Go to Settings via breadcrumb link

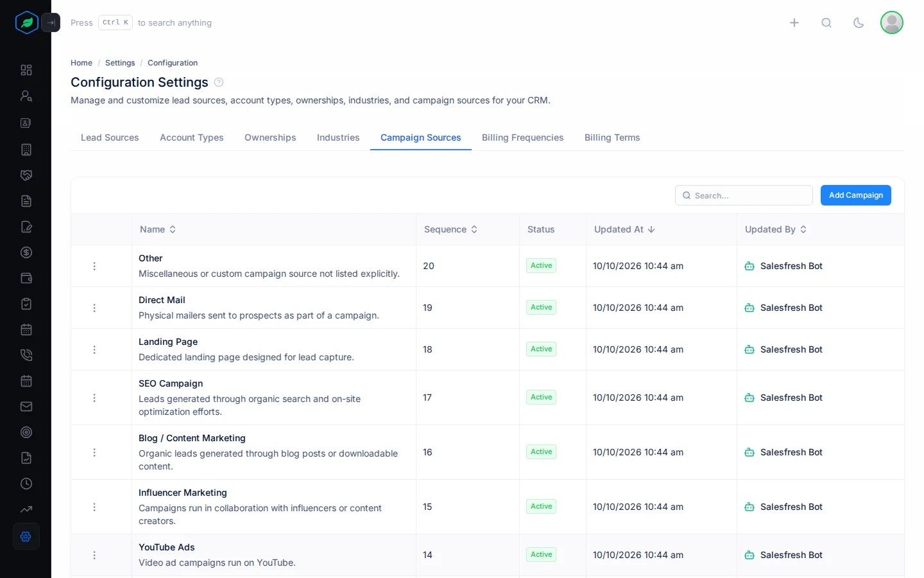tap(120, 63)
